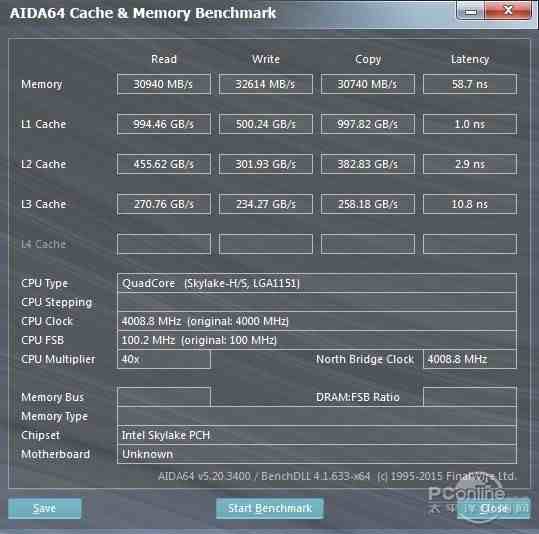Viewport: 539px width, 534px height.
Task: Click the Memory Latency 58.7 ns value
Action: (x=470, y=84)
